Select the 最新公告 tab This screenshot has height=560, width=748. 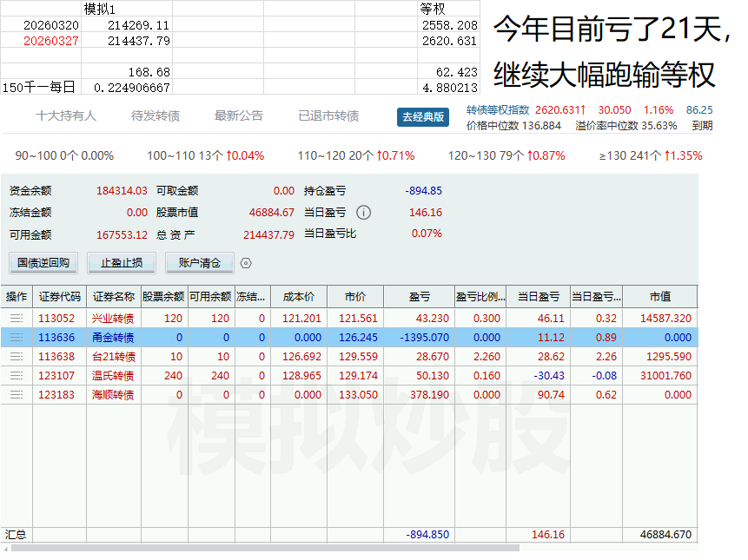tap(239, 116)
